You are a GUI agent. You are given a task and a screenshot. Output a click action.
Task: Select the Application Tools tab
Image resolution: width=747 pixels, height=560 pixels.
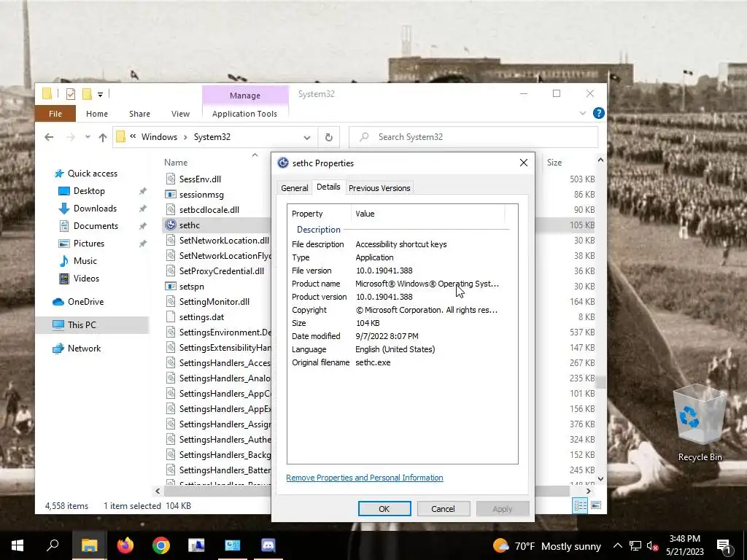pos(244,114)
